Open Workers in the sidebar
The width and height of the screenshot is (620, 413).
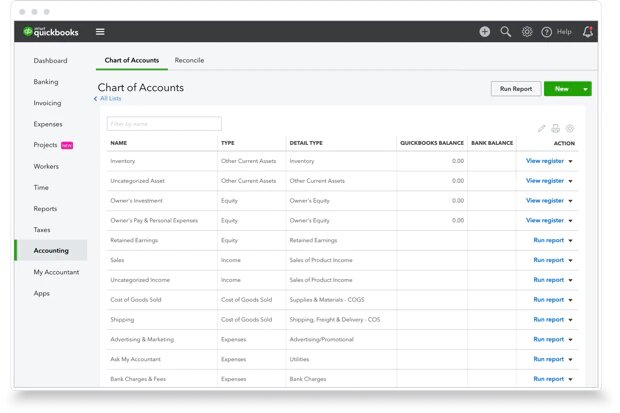click(x=46, y=166)
